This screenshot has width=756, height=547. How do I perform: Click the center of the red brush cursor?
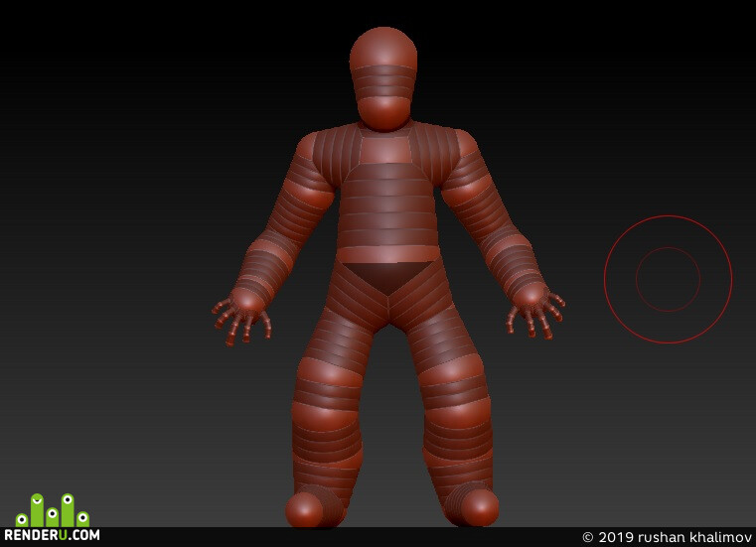[x=668, y=279]
